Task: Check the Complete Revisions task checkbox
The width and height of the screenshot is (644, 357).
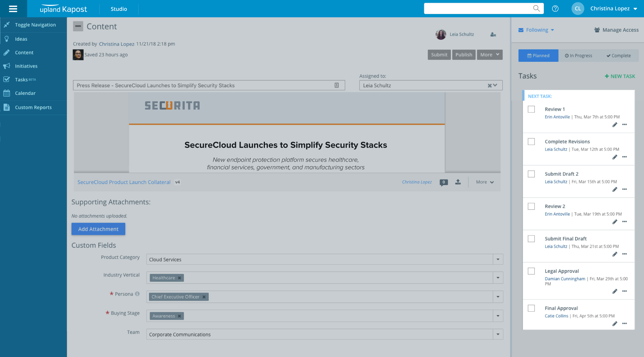Action: click(x=531, y=141)
